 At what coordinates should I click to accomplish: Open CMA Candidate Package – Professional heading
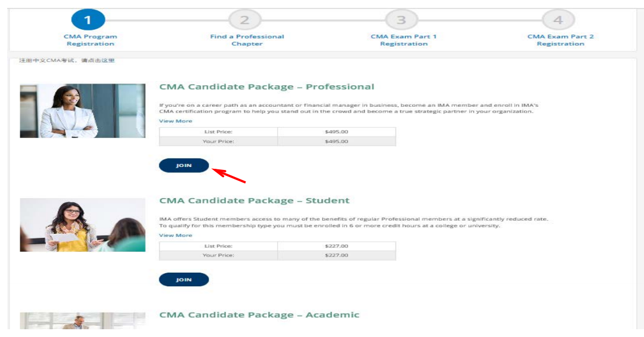266,87
